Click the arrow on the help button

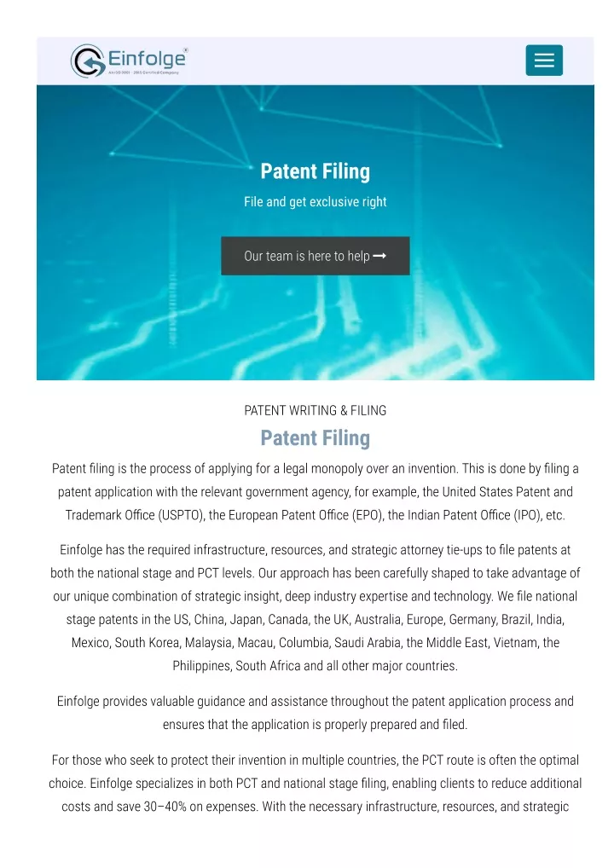379,256
